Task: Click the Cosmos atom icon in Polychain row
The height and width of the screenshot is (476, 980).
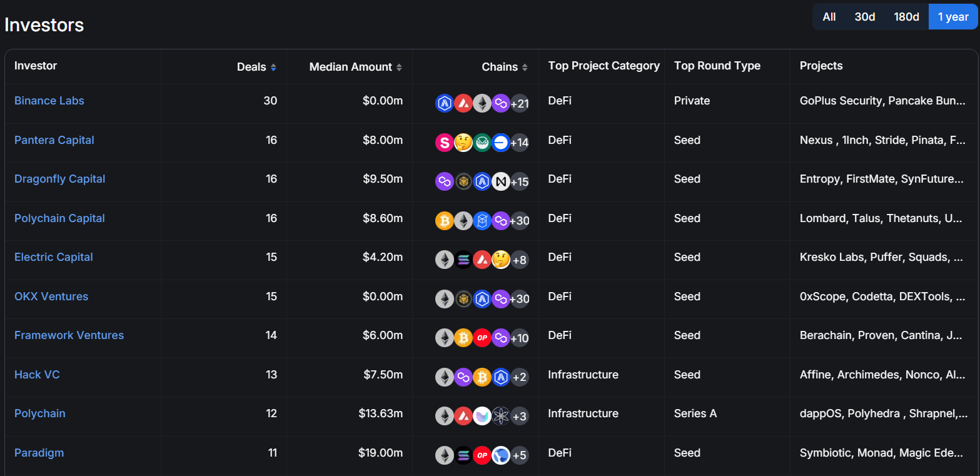Action: coord(500,416)
